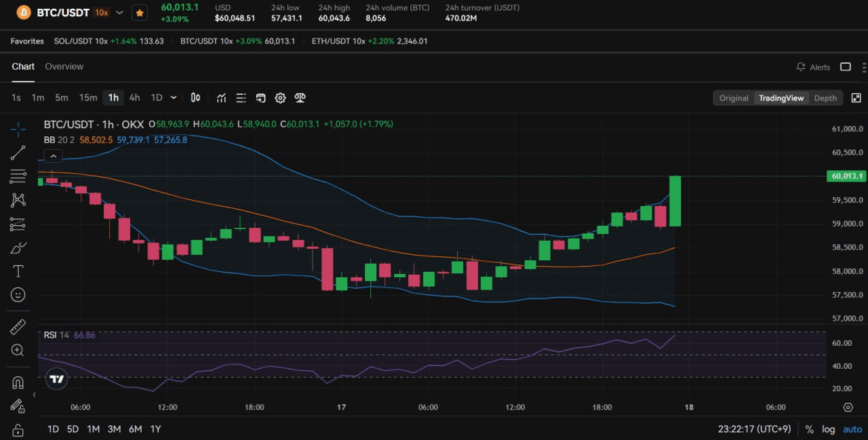This screenshot has width=868, height=440.
Task: Switch to the Overview tab
Action: (64, 66)
